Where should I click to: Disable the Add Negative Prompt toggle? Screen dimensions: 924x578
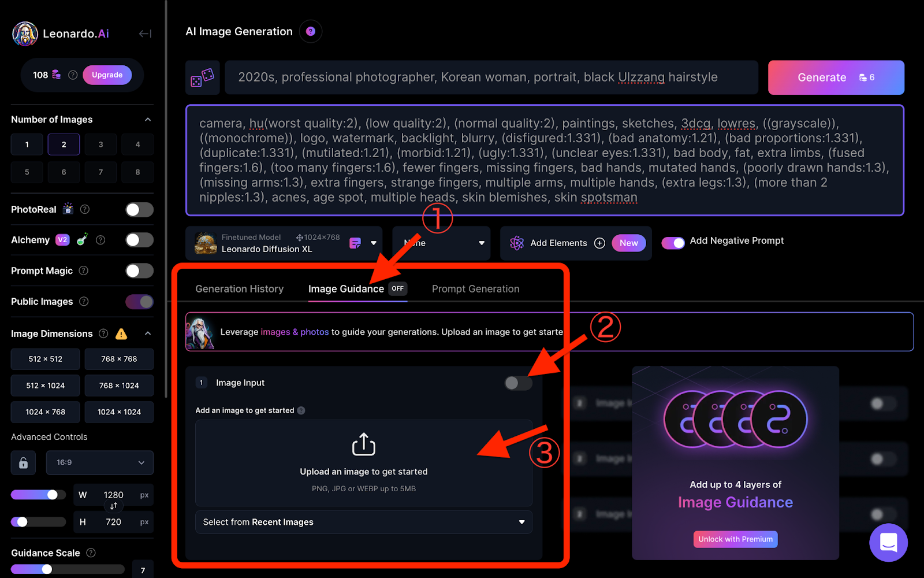point(673,243)
